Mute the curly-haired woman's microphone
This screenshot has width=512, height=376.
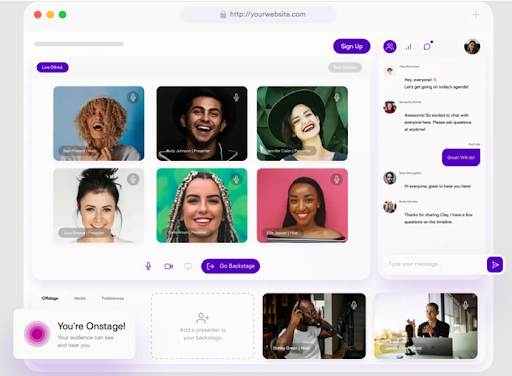click(x=133, y=97)
